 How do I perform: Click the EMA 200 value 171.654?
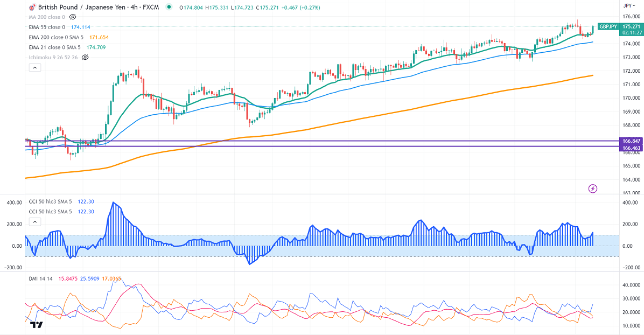pos(99,37)
